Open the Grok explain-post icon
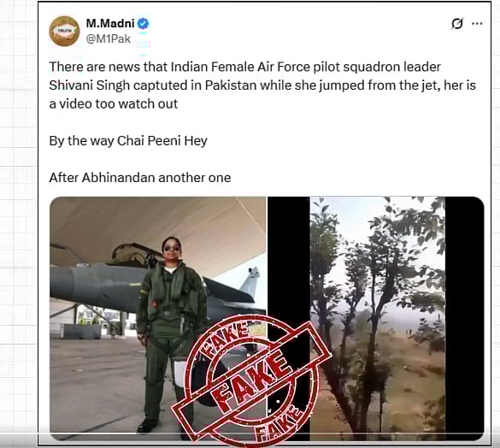 (457, 23)
